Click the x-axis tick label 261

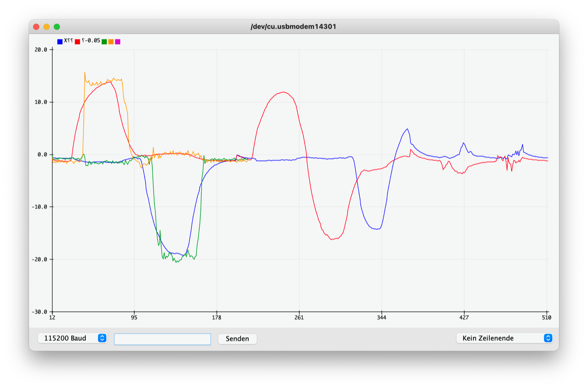click(299, 318)
